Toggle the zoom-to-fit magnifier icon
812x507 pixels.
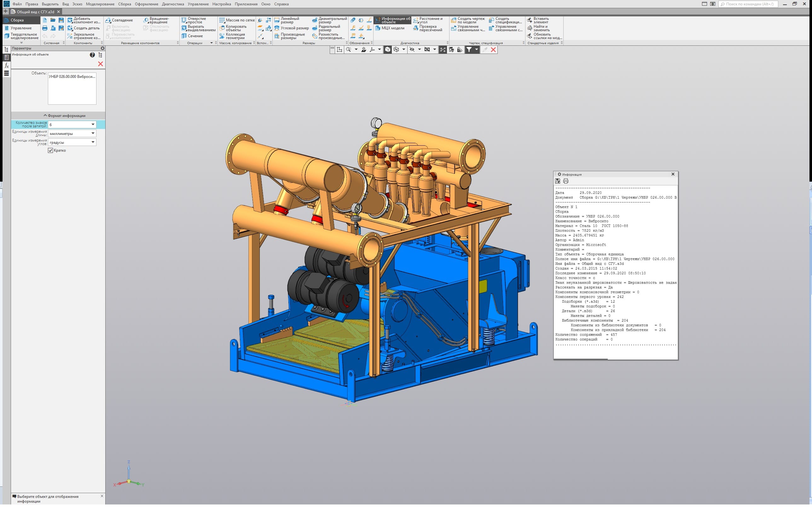pyautogui.click(x=349, y=50)
